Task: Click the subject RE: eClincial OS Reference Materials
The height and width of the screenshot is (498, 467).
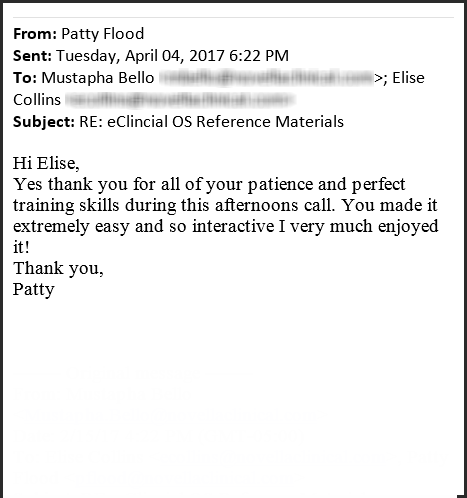Action: [211, 122]
